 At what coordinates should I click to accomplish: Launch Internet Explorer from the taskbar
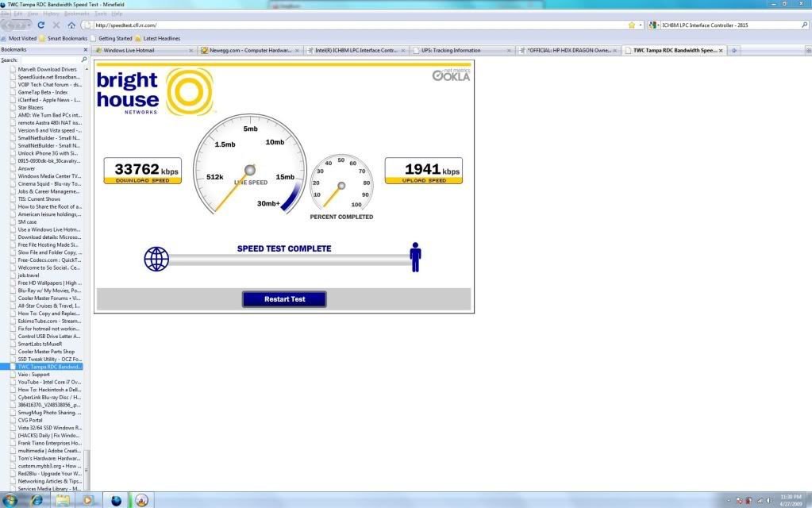(x=37, y=500)
